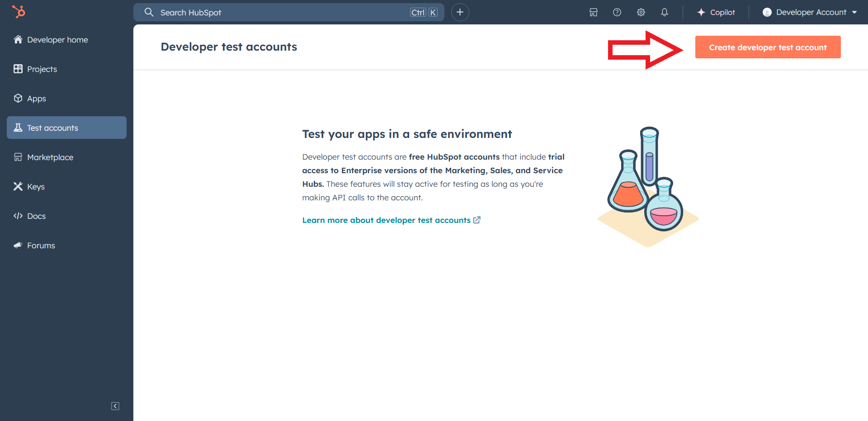Viewport: 868px width, 421px height.
Task: Click the Projects grid icon
Action: [18, 69]
